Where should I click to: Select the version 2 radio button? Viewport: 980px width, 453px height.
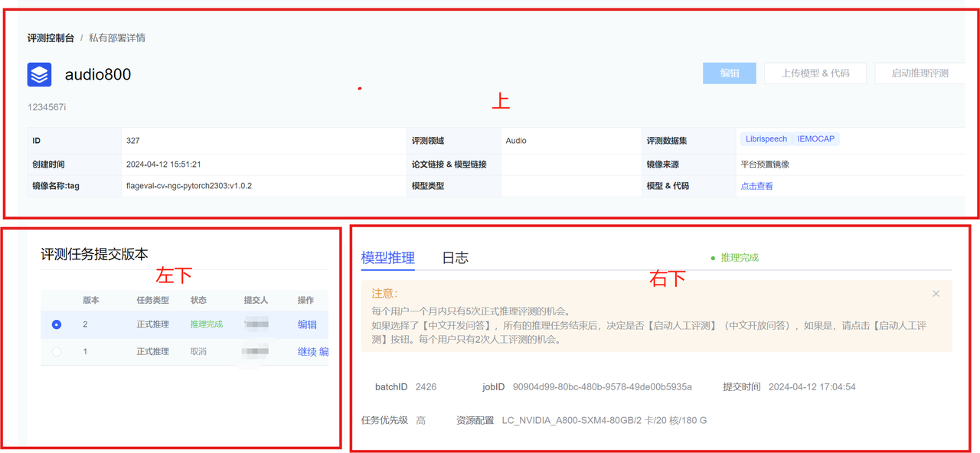coord(57,324)
